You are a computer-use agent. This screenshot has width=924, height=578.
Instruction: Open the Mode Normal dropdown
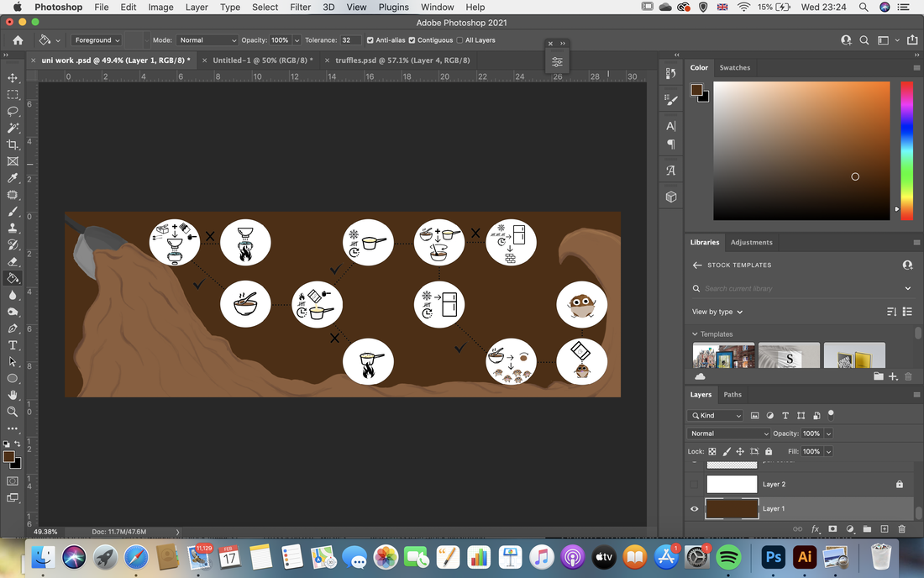tap(207, 40)
